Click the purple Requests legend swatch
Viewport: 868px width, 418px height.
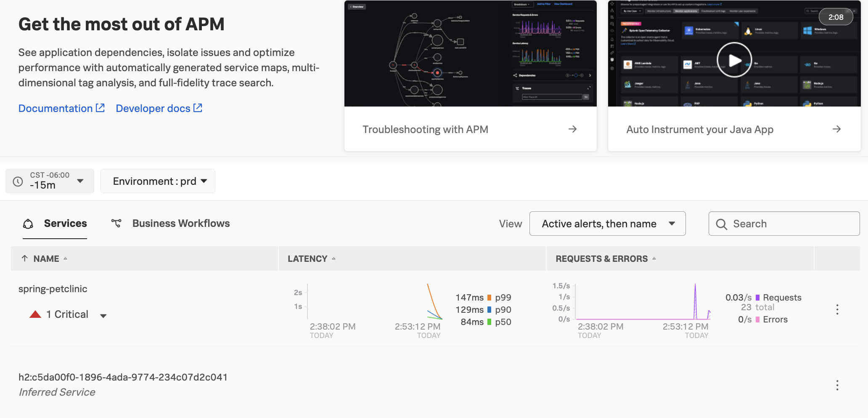(x=757, y=298)
